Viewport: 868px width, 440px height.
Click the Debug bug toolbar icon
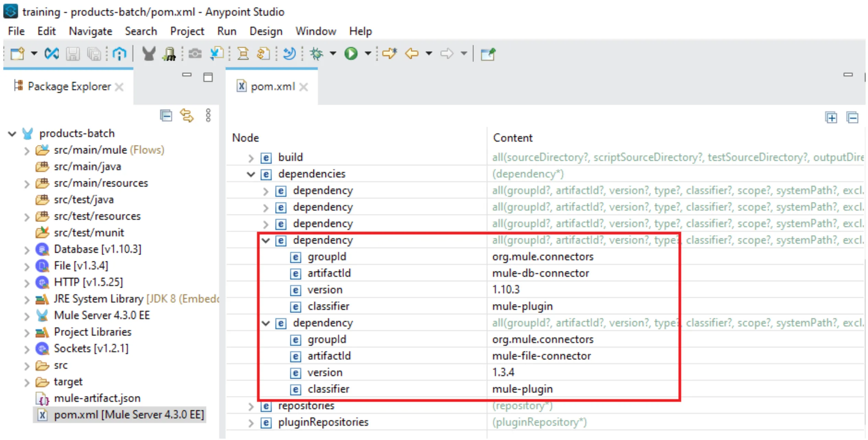(316, 54)
